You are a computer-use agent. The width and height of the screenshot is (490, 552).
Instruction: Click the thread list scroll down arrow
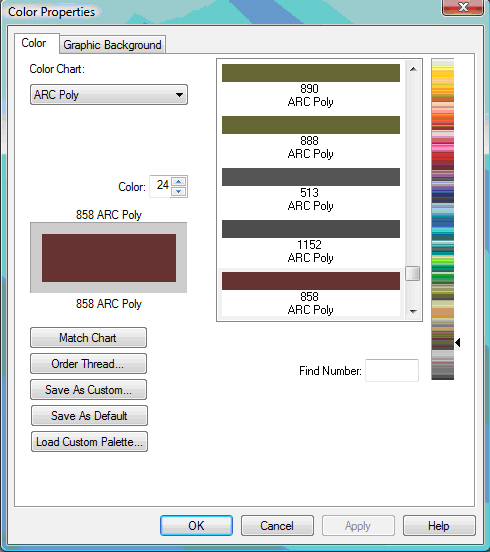point(413,311)
